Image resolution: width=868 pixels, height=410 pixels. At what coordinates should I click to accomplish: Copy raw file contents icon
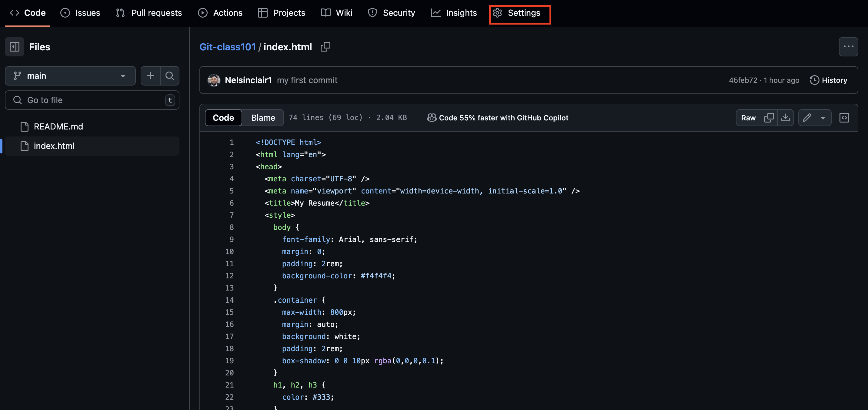769,118
